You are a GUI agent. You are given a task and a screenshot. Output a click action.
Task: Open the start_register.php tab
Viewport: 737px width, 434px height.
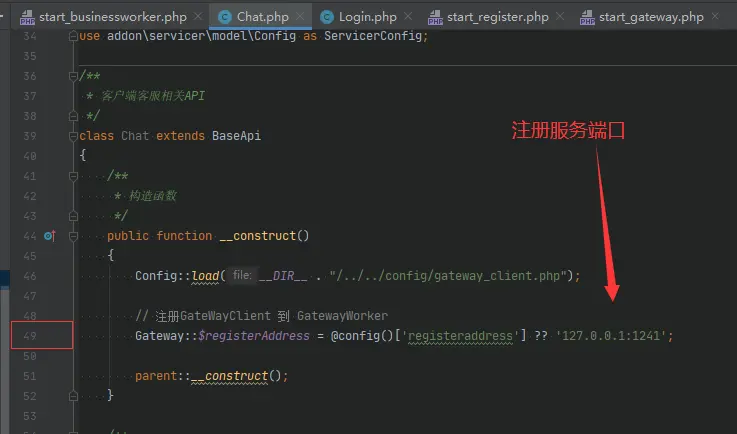[497, 17]
